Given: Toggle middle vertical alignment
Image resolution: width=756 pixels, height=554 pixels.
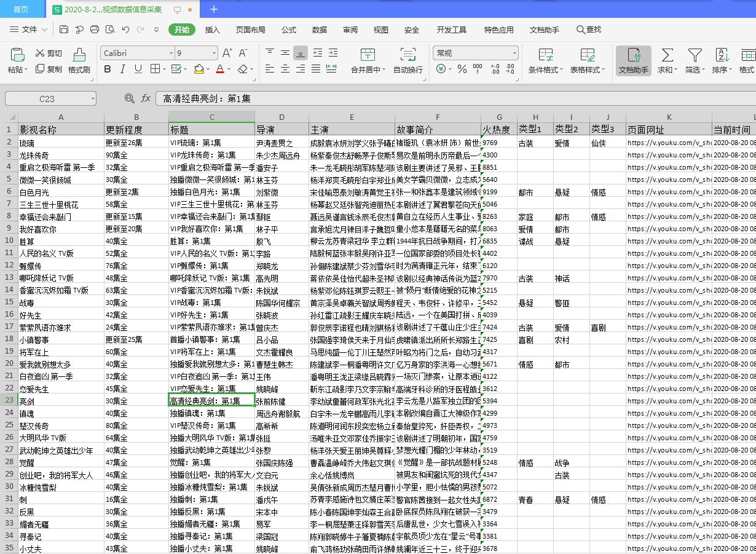Looking at the screenshot, I should pyautogui.click(x=285, y=53).
